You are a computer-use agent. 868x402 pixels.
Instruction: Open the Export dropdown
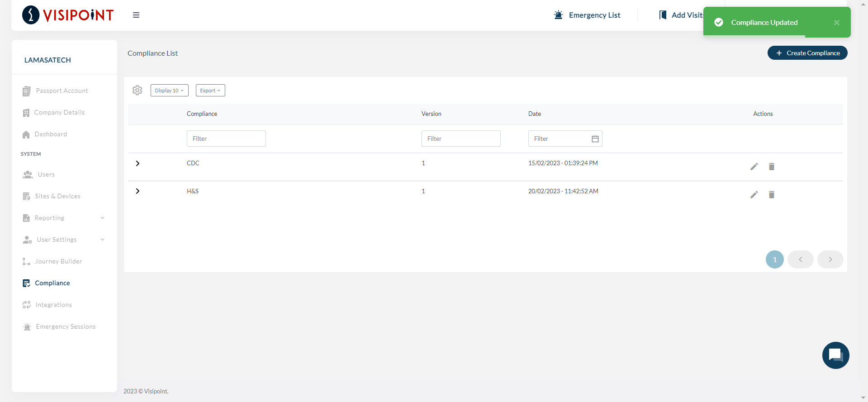pyautogui.click(x=210, y=91)
